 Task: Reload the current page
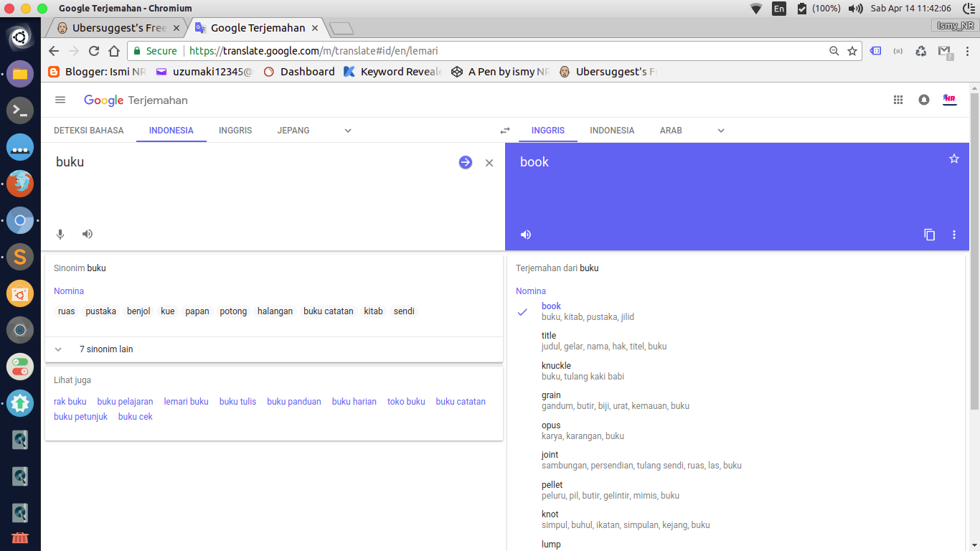pyautogui.click(x=94, y=51)
